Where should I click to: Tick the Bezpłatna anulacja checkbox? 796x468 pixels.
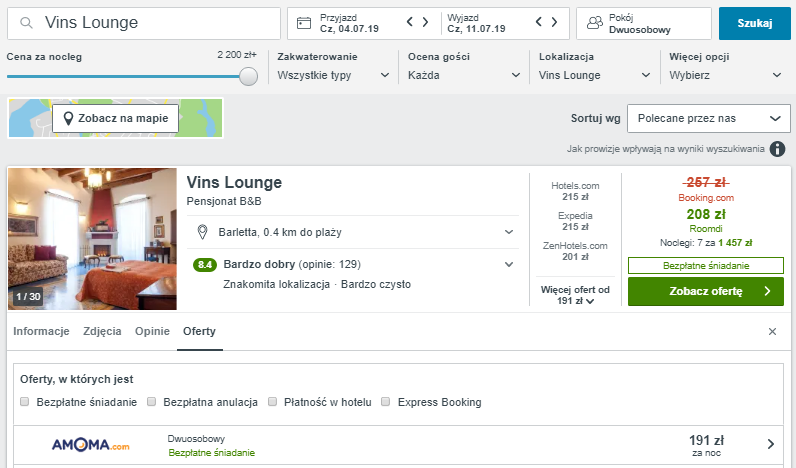151,402
